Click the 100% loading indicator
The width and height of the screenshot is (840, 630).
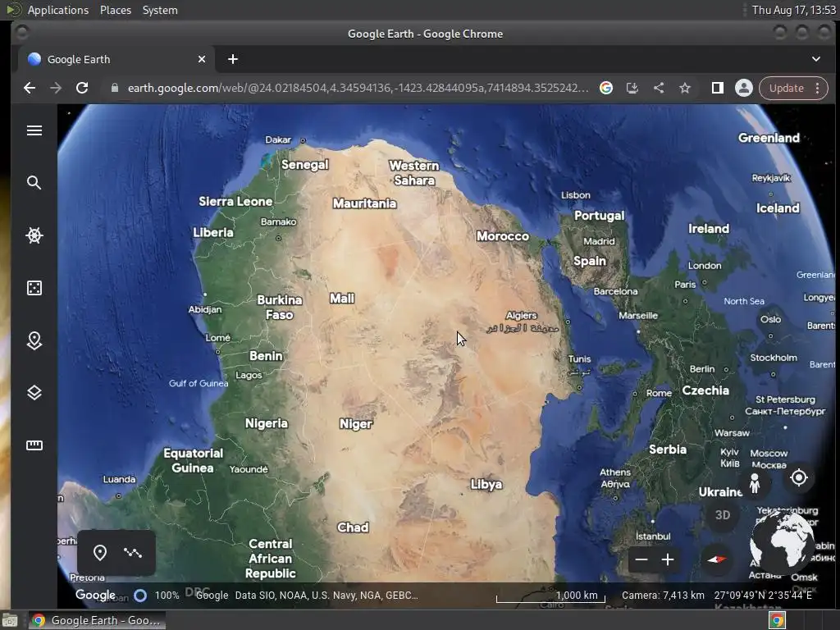(x=157, y=596)
